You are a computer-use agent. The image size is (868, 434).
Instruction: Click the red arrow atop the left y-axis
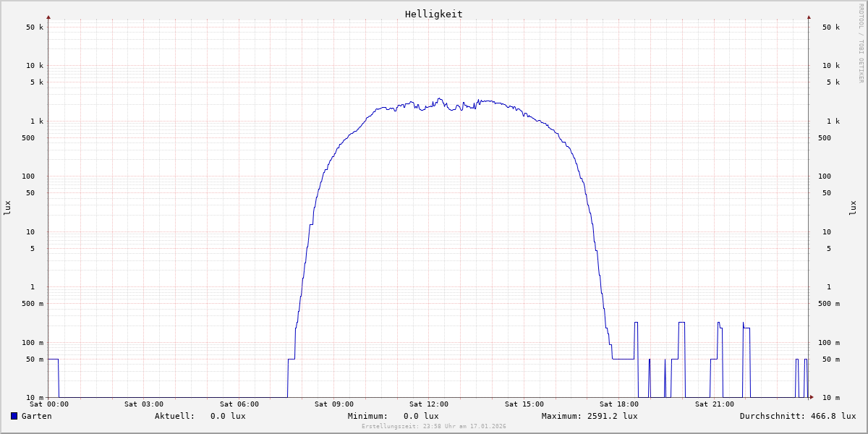coord(48,17)
